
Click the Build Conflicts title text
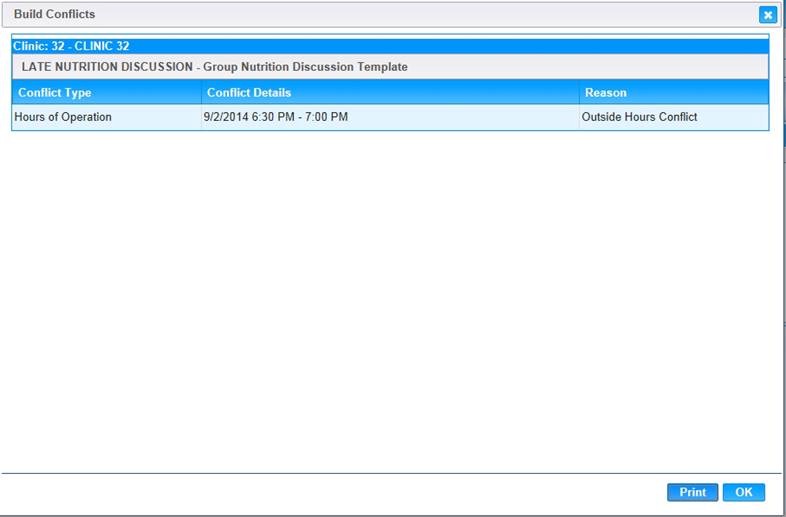coord(54,15)
